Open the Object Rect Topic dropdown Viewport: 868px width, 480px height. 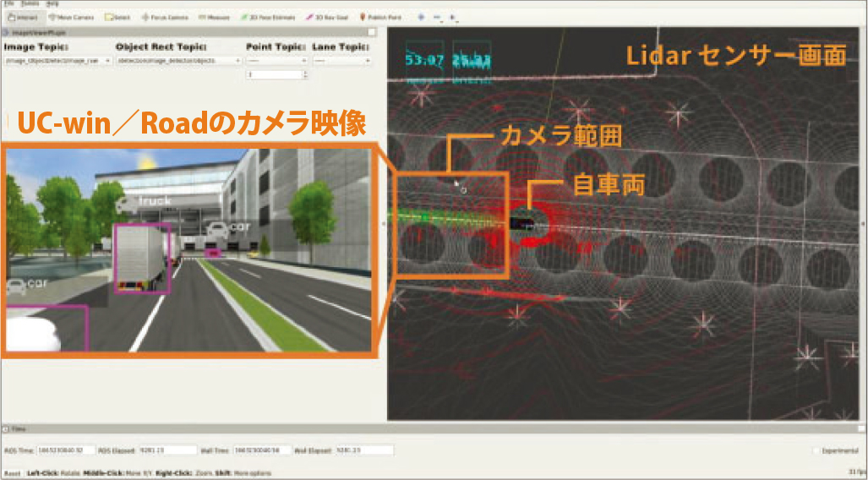[x=179, y=61]
